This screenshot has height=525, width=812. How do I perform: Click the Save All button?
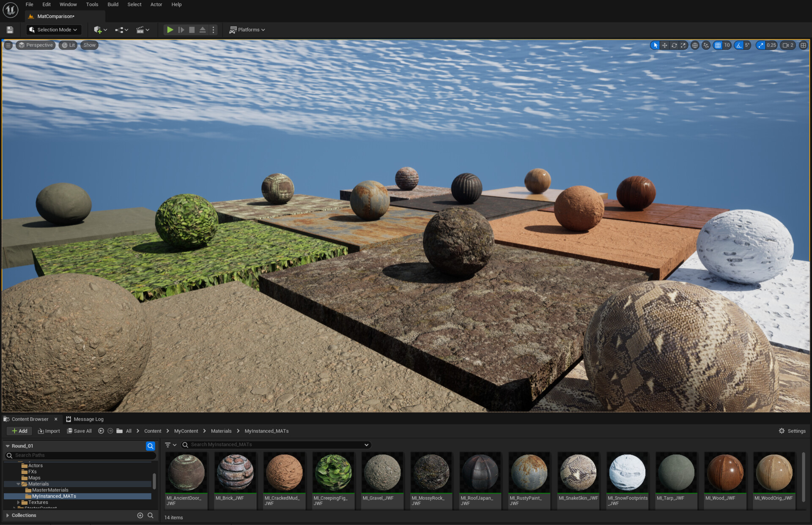(79, 431)
